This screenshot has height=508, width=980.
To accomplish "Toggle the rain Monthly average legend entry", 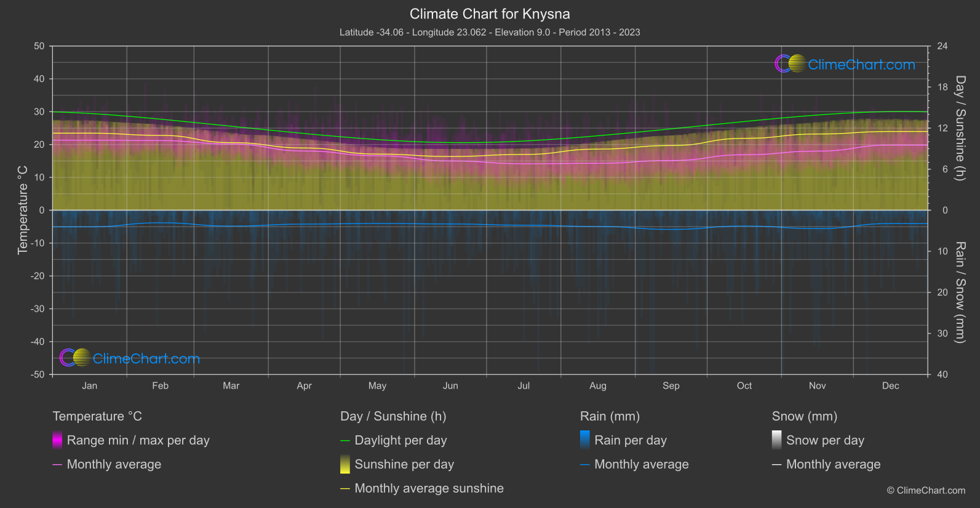I will (641, 464).
